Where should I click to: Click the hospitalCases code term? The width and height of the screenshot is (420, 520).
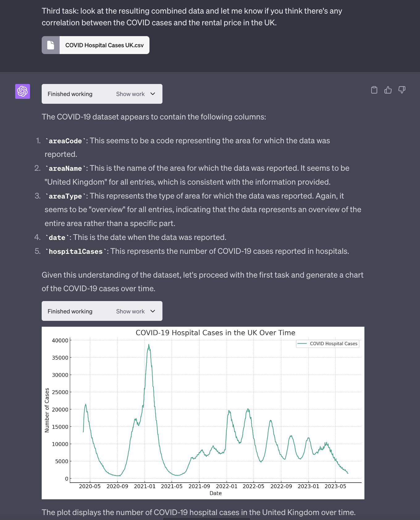[76, 252]
